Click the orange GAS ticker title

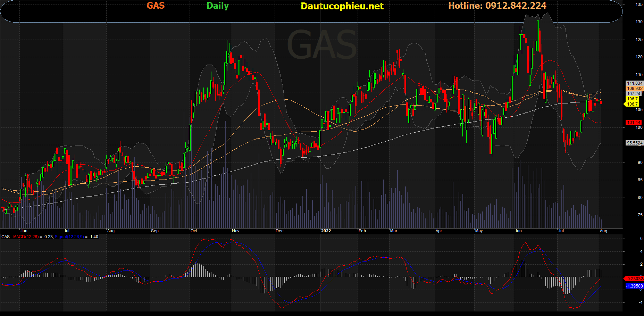[x=155, y=6]
